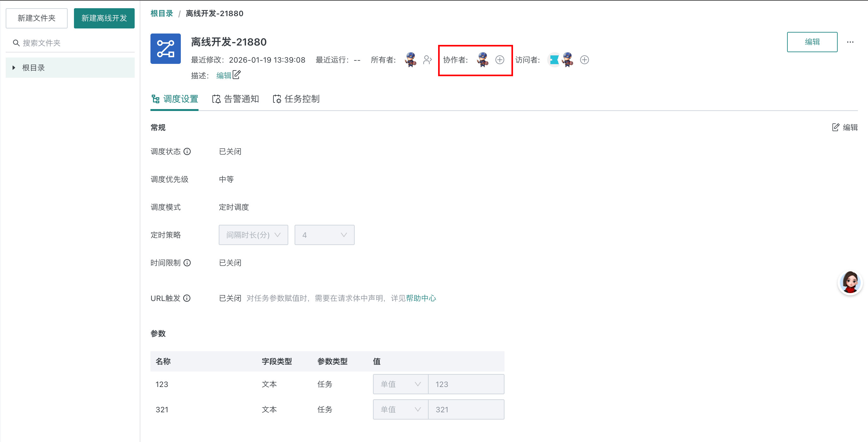The height and width of the screenshot is (442, 868).
Task: Open the 间隔时长(分) dropdown
Action: tap(254, 235)
